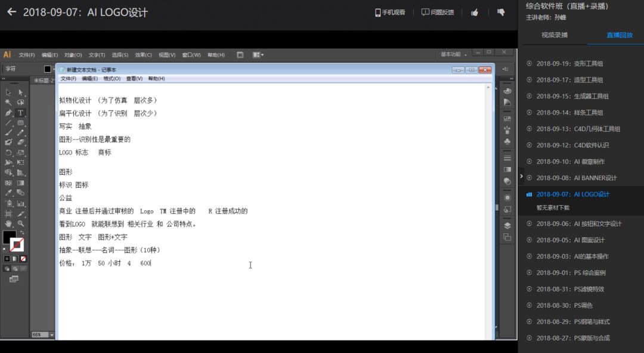Select the Pen tool
The height and width of the screenshot is (353, 644).
[8, 112]
